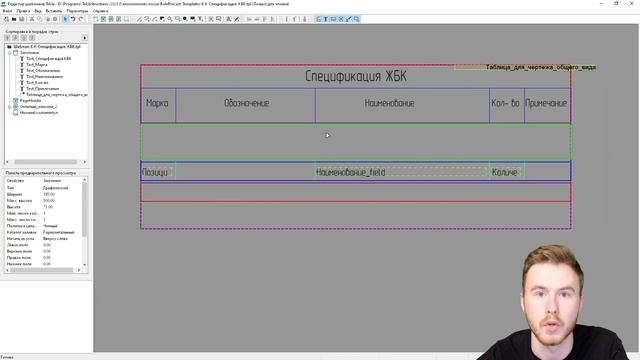This screenshot has height=360, width=640.
Task: Click the tree panel horizontal scrollbar
Action: (46, 162)
